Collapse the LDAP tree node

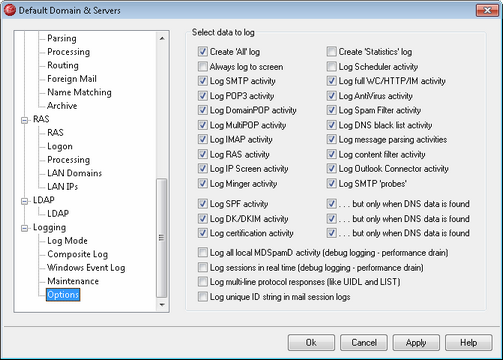(x=24, y=201)
